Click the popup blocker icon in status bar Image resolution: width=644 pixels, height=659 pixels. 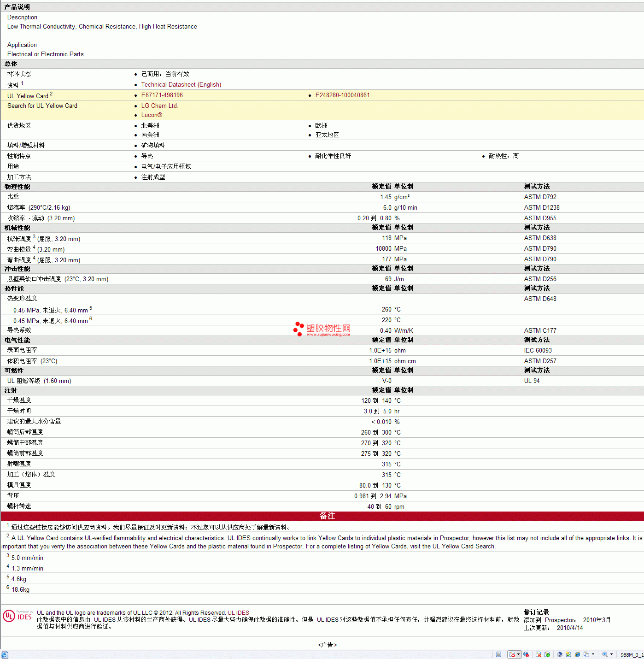(x=512, y=654)
